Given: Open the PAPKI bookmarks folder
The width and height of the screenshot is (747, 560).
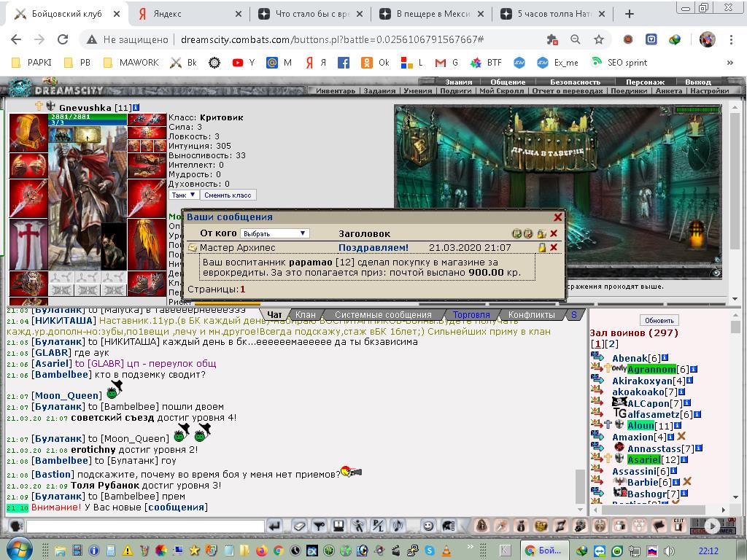Looking at the screenshot, I should click(31, 63).
